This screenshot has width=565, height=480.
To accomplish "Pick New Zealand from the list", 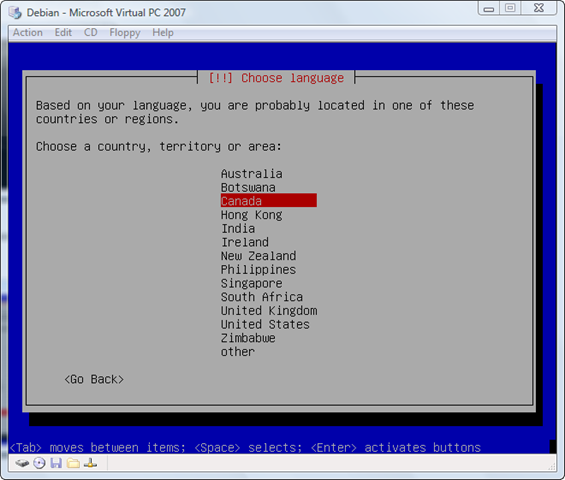I will coord(258,256).
